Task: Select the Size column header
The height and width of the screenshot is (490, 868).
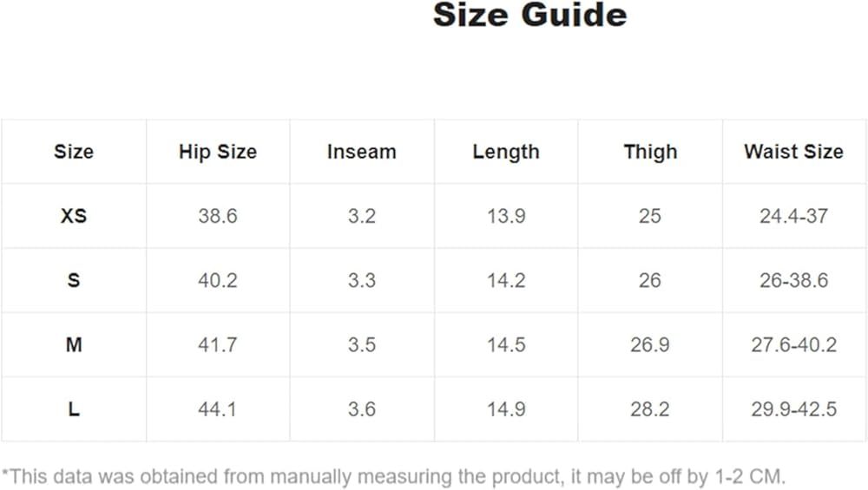Action: (74, 152)
